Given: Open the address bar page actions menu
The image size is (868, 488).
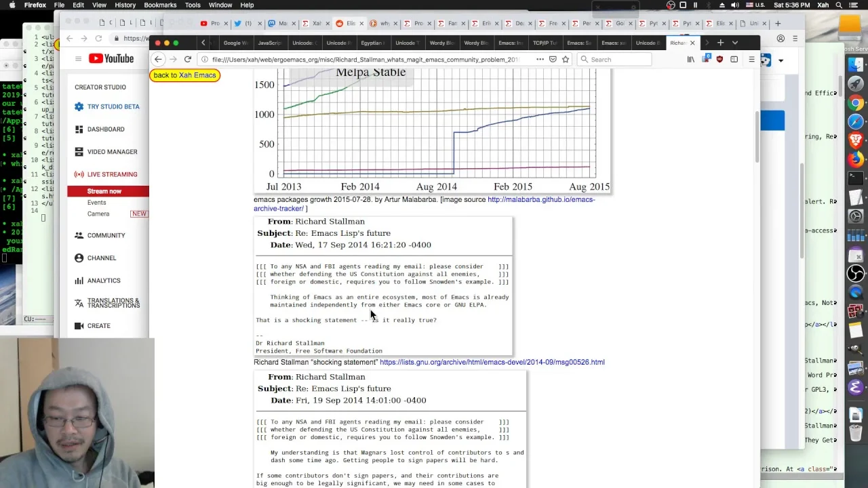Looking at the screenshot, I should pyautogui.click(x=540, y=60).
